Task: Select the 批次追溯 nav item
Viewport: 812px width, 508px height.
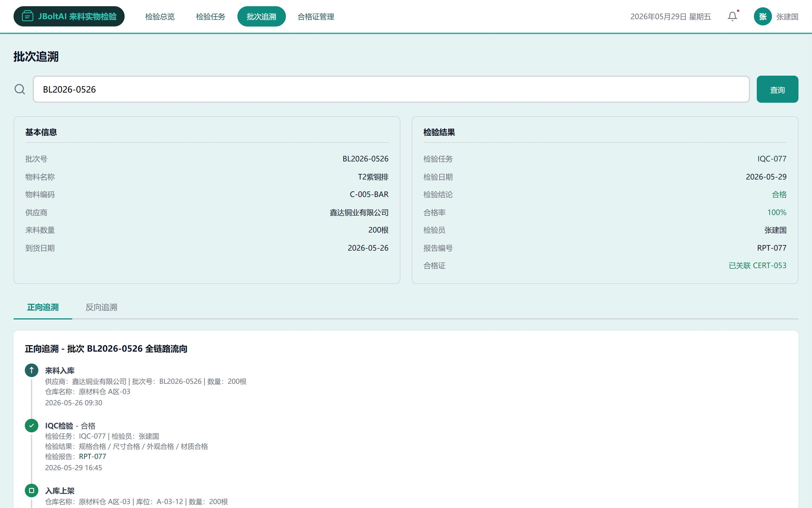Action: pyautogui.click(x=261, y=16)
